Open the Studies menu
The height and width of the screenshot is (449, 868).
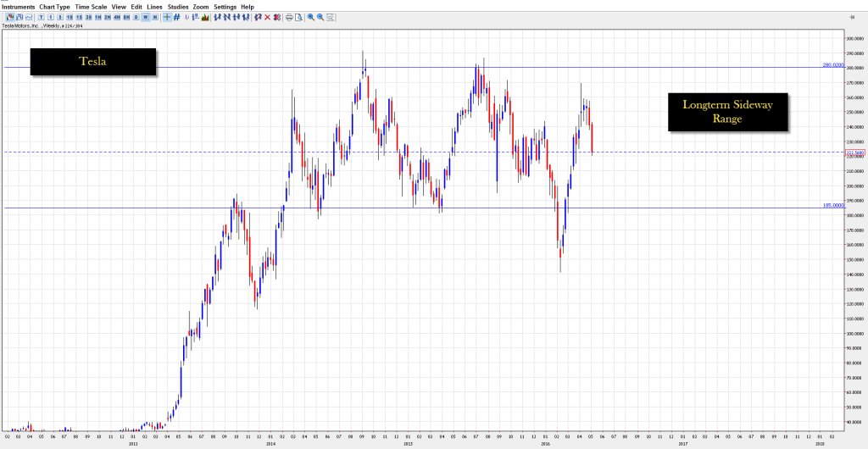178,7
